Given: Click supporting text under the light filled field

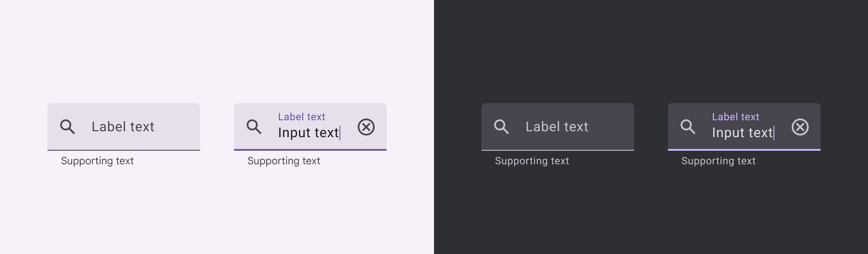Looking at the screenshot, I should 284,161.
